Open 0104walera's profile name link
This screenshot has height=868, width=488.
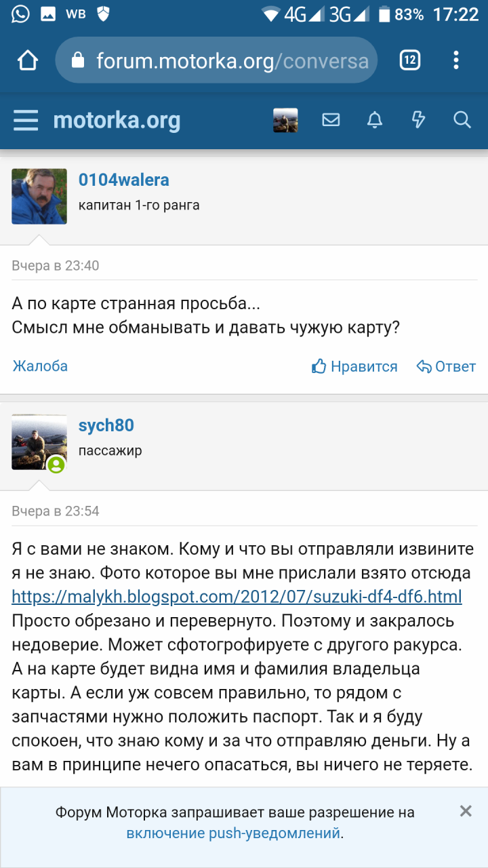tap(124, 180)
